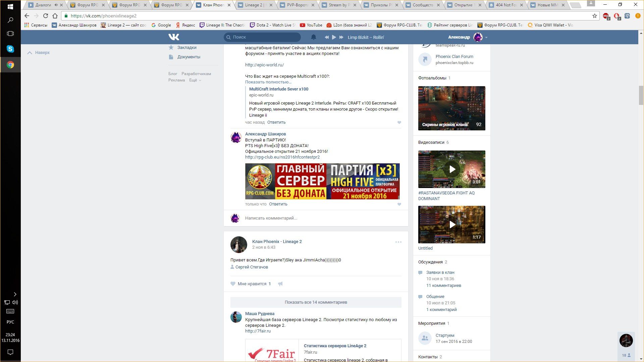Play the RASTANAVSEGDA FIGHT video thumbnail
The image size is (644, 362).
coord(451,169)
